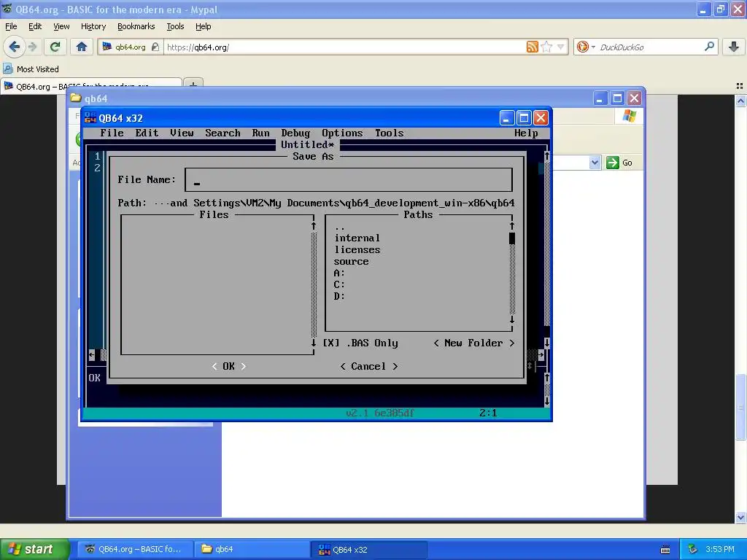Open the QB64 Debug menu
Screen dimensions: 747x560
click(x=295, y=133)
